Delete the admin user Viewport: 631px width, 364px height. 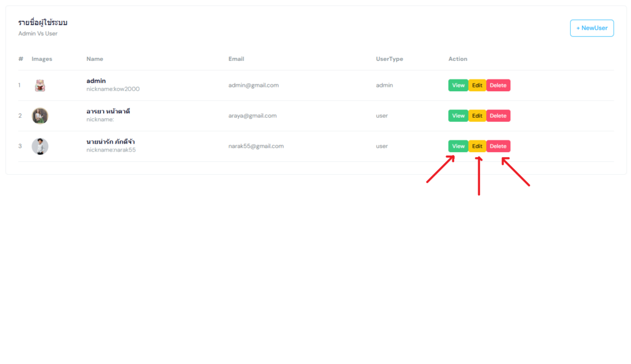(x=498, y=85)
